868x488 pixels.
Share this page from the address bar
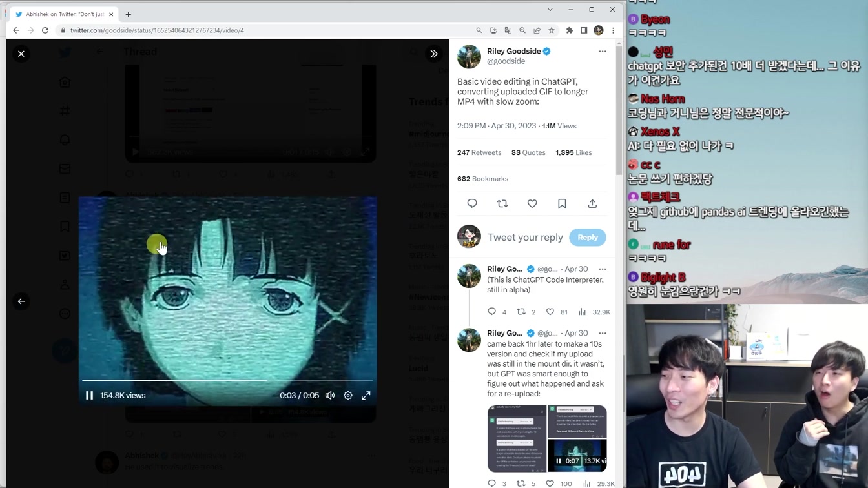537,30
